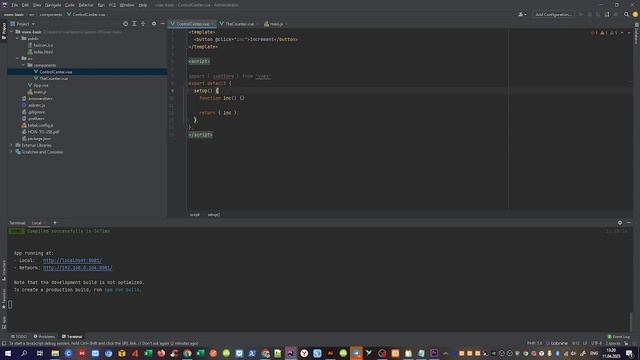This screenshot has height=360, width=640.
Task: Switch to main.js editor tab
Action: pos(276,24)
